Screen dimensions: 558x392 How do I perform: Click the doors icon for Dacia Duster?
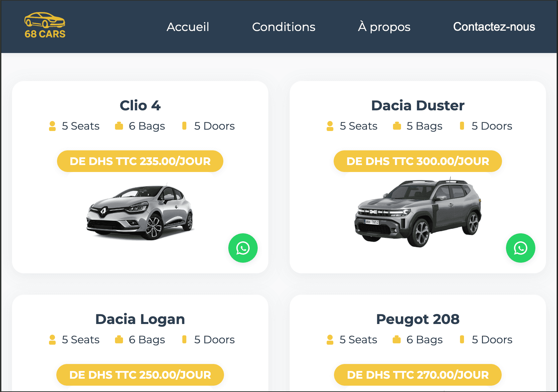click(462, 126)
